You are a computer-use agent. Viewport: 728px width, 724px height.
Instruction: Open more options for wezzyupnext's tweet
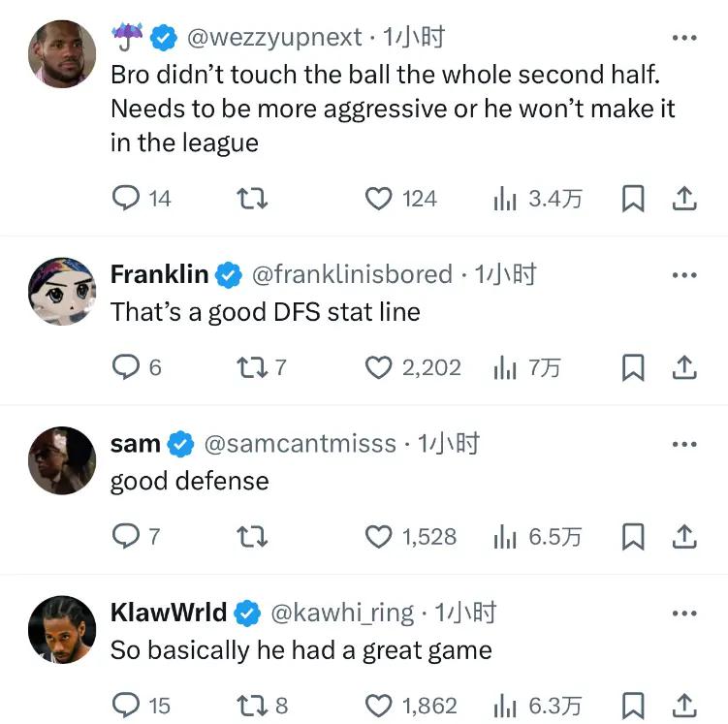684,39
